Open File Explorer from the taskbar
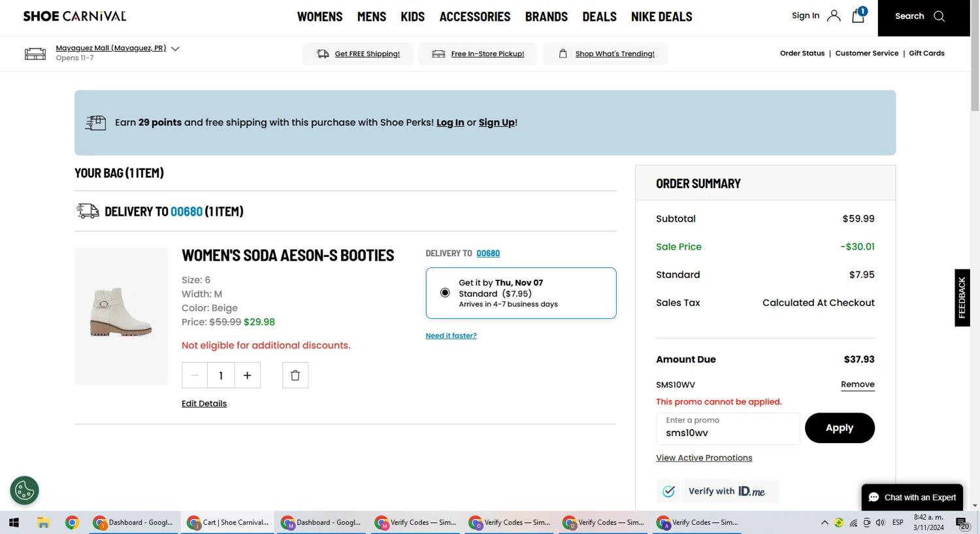The height and width of the screenshot is (534, 980). coord(43,522)
